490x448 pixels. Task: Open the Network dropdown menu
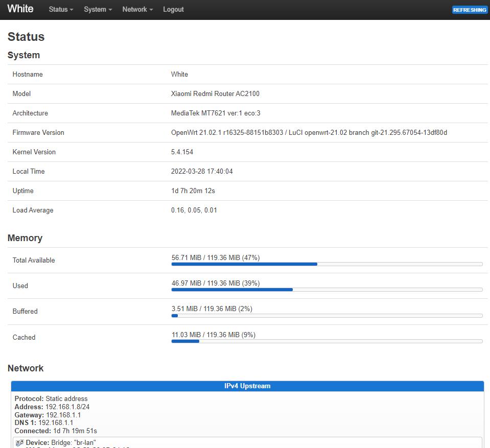137,10
